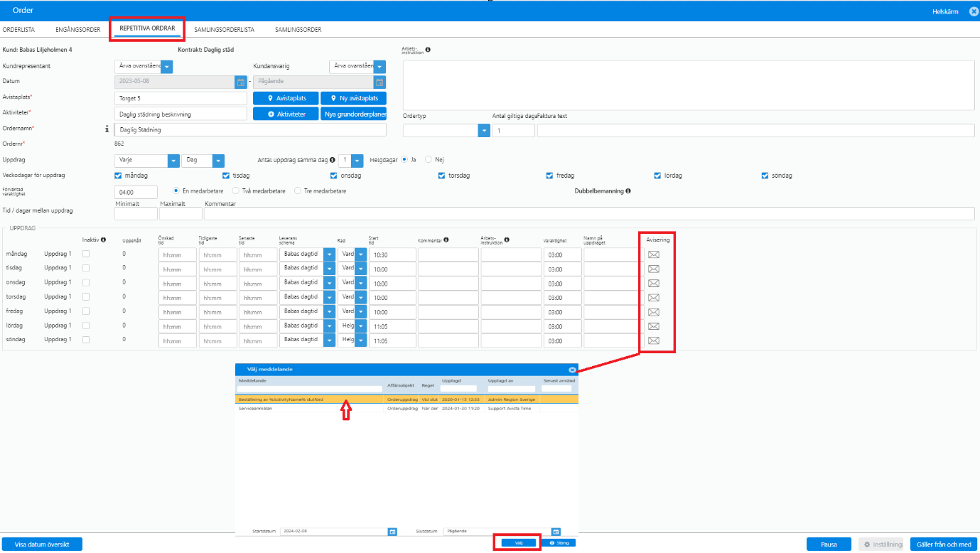The image size is (980, 553).
Task: Click the info icon beside Ordernamn
Action: pos(107,129)
